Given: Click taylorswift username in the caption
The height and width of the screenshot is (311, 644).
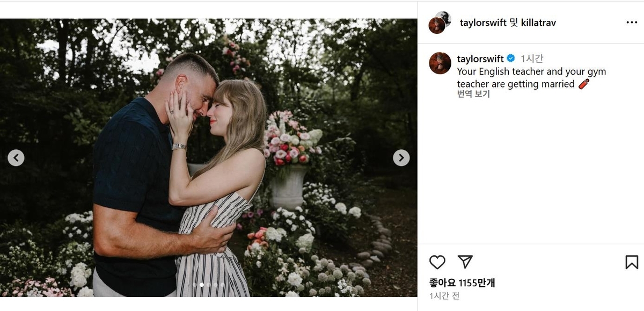Looking at the screenshot, I should click(x=480, y=59).
